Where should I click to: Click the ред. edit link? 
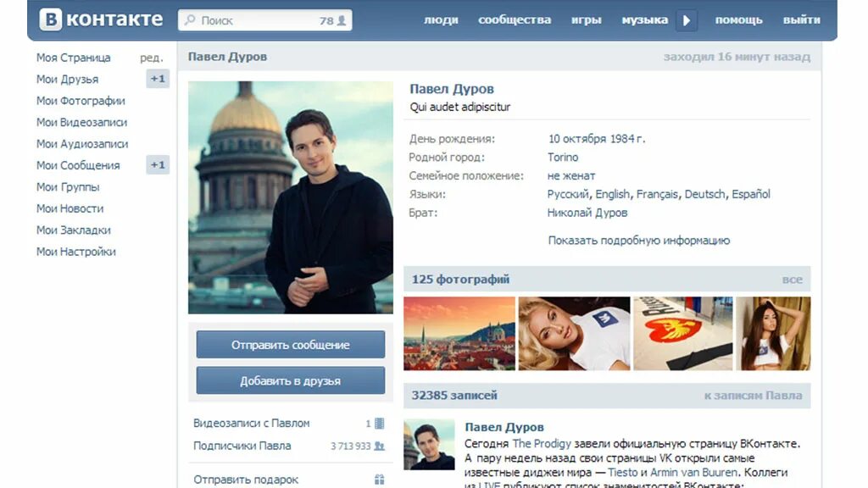click(152, 58)
